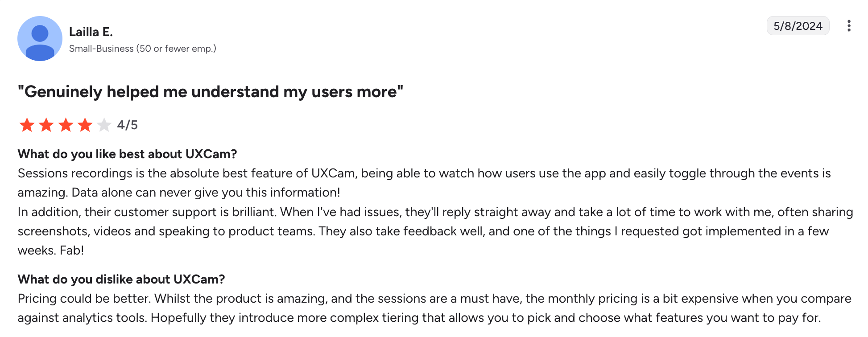
Task: Open the three-dot more options menu
Action: point(848,26)
